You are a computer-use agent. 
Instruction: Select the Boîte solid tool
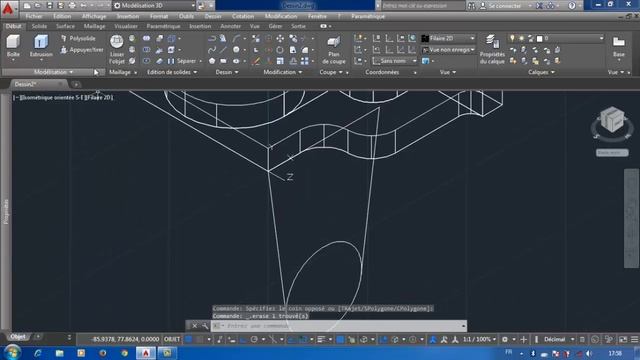tap(13, 46)
